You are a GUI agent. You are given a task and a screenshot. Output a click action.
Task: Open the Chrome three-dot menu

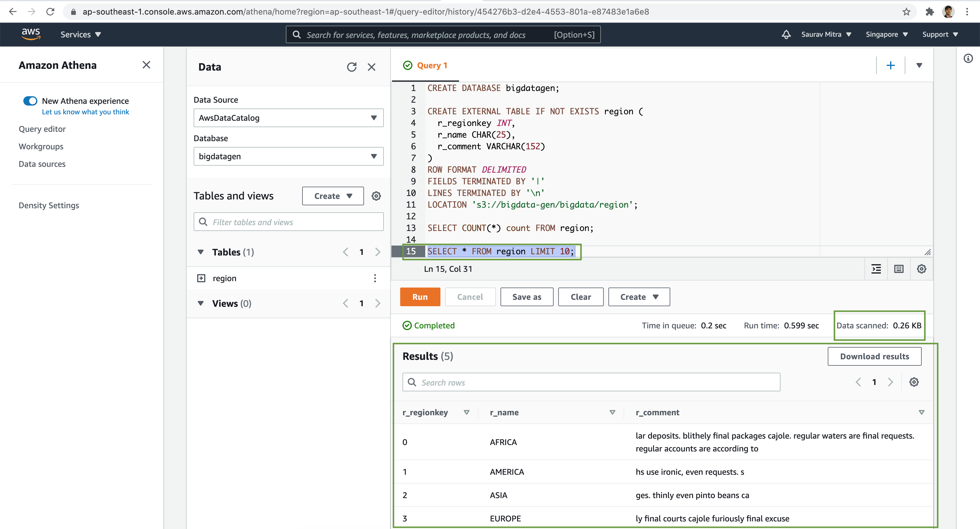point(967,12)
